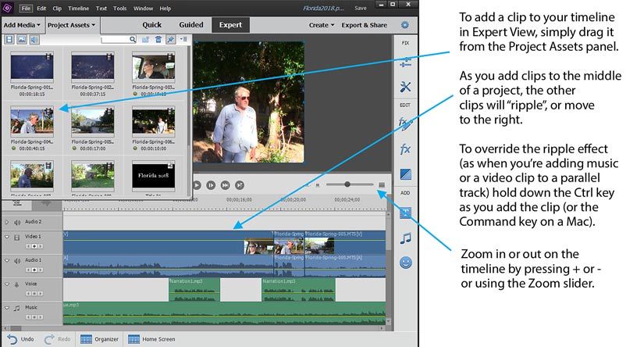Open the Effects fx panel

405,148
